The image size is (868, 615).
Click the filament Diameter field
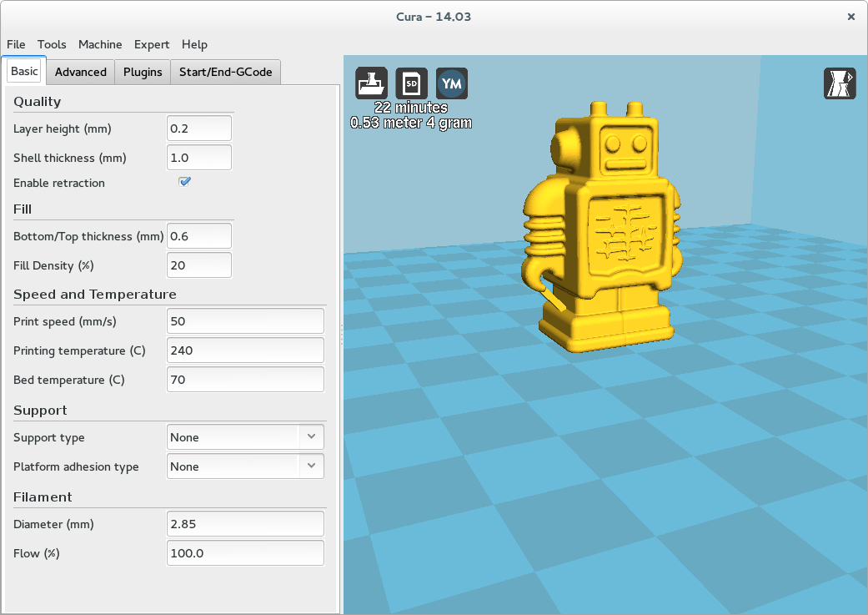coord(245,524)
